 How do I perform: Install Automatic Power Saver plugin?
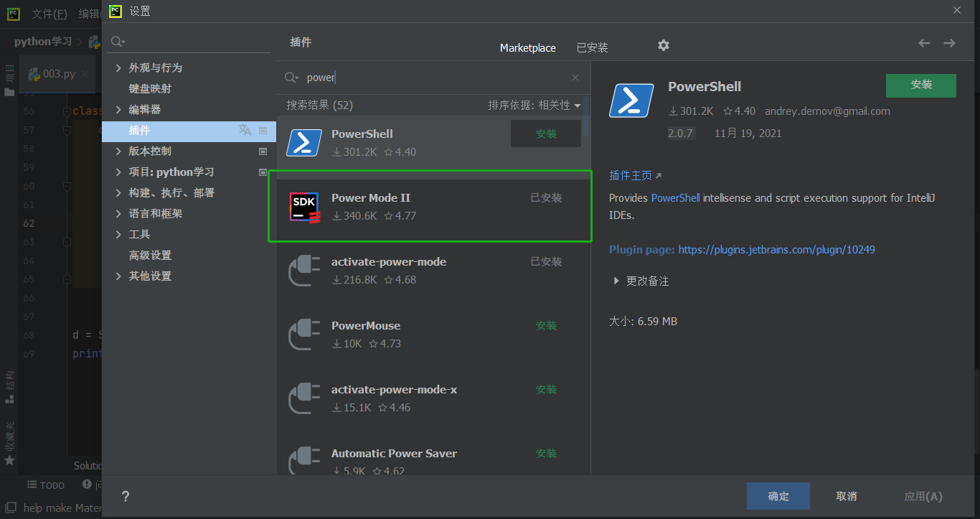tap(546, 454)
